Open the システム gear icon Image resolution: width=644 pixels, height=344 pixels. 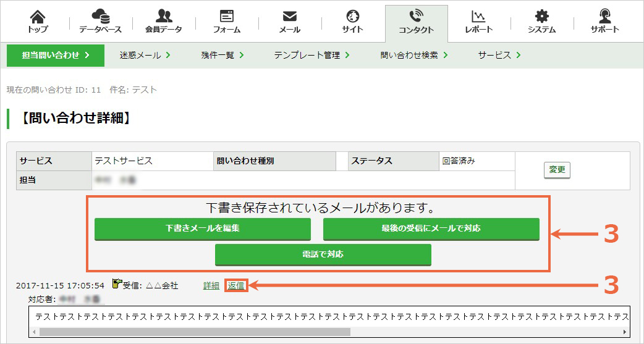coord(542,17)
